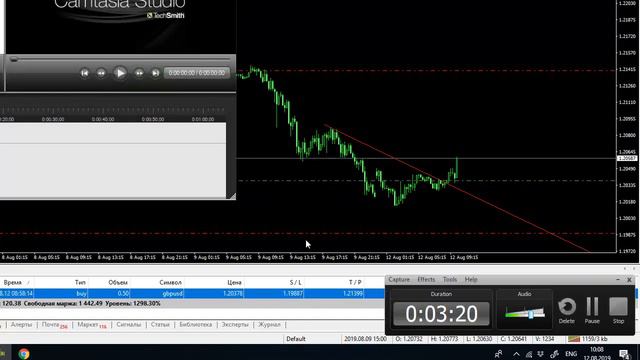Click the Play button in Camtasia player

coord(120,73)
